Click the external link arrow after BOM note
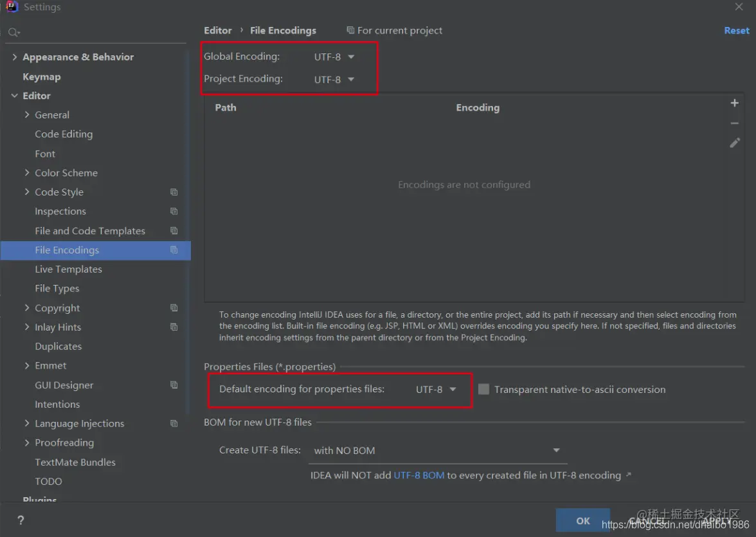Viewport: 756px width, 537px height. click(x=629, y=475)
